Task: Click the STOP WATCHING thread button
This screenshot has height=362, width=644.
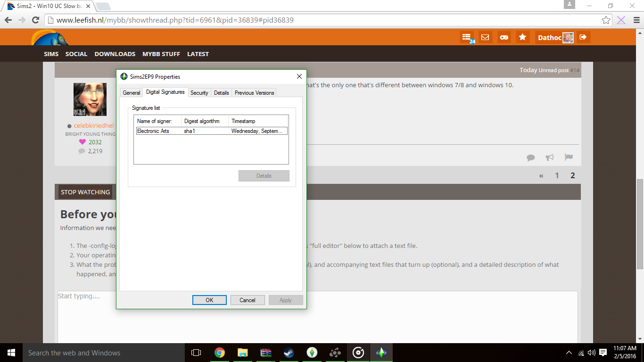Action: point(85,192)
